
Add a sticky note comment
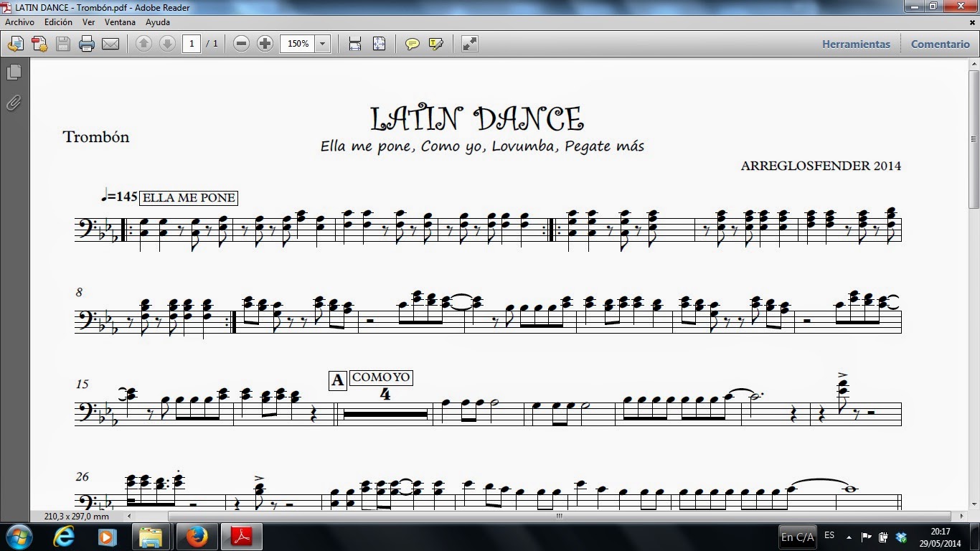click(x=412, y=44)
